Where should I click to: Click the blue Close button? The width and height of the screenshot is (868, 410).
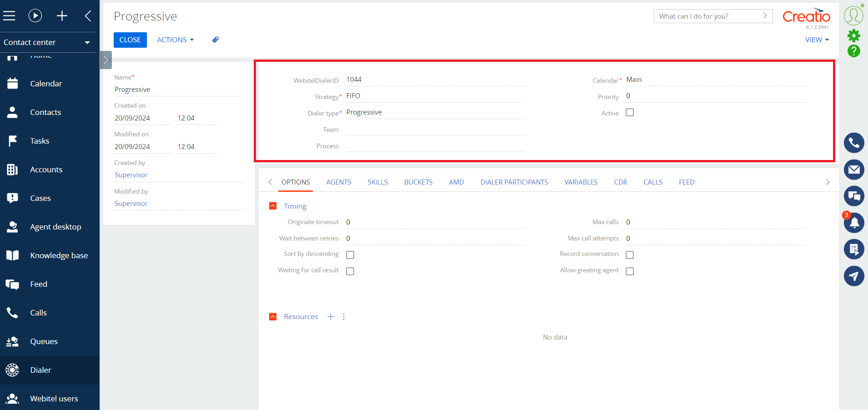coord(130,40)
